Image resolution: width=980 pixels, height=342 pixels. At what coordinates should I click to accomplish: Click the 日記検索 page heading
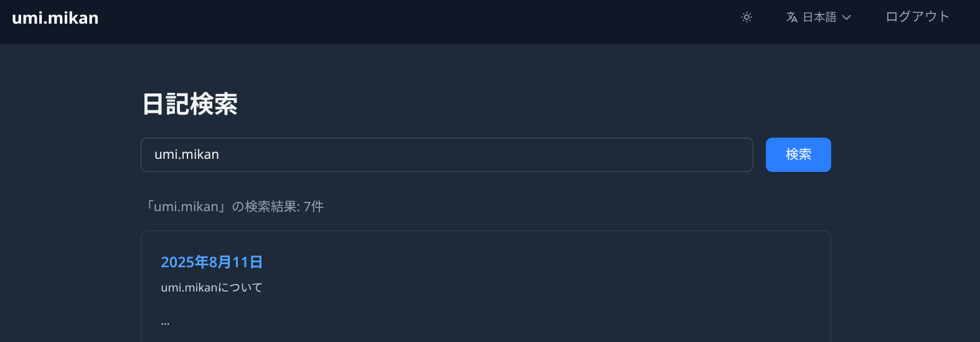tap(190, 104)
